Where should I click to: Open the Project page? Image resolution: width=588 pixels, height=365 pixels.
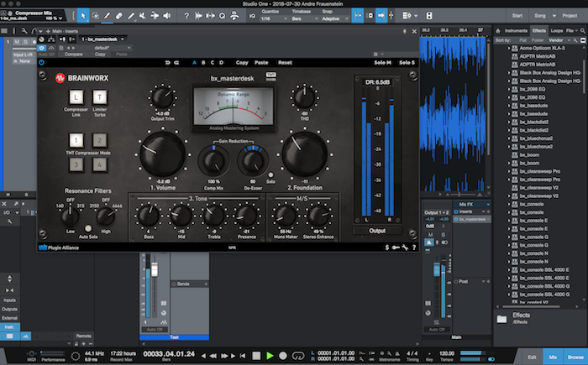(570, 16)
